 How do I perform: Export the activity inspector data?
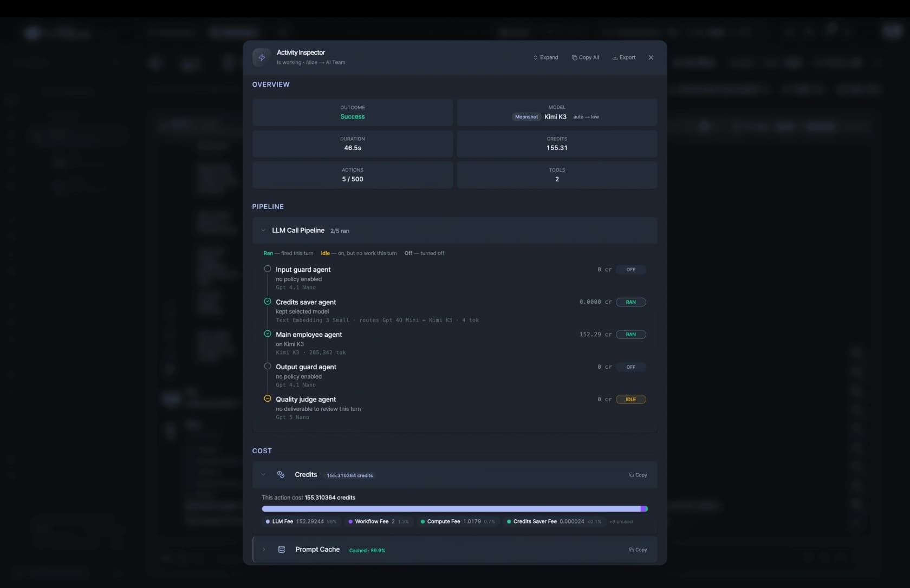pyautogui.click(x=624, y=57)
